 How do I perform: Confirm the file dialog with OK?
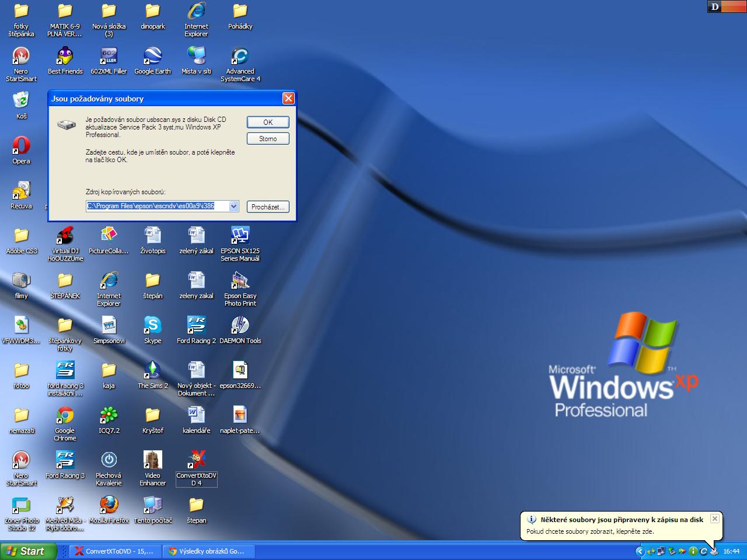(x=268, y=122)
